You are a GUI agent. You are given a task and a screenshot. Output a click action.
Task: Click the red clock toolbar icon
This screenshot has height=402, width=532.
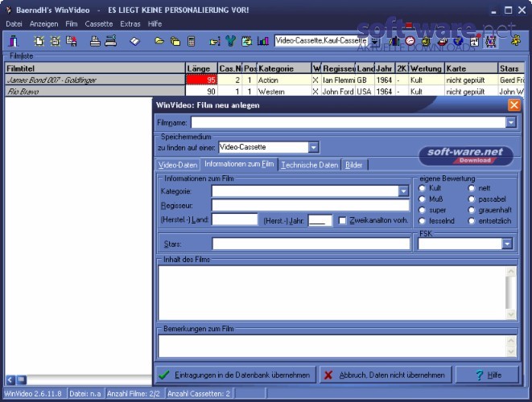[410, 41]
